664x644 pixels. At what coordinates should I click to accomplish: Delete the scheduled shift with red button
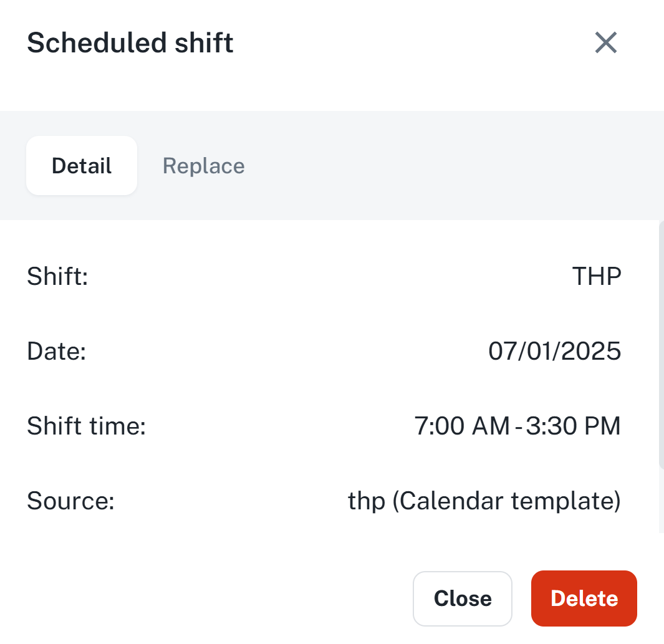[x=584, y=598]
